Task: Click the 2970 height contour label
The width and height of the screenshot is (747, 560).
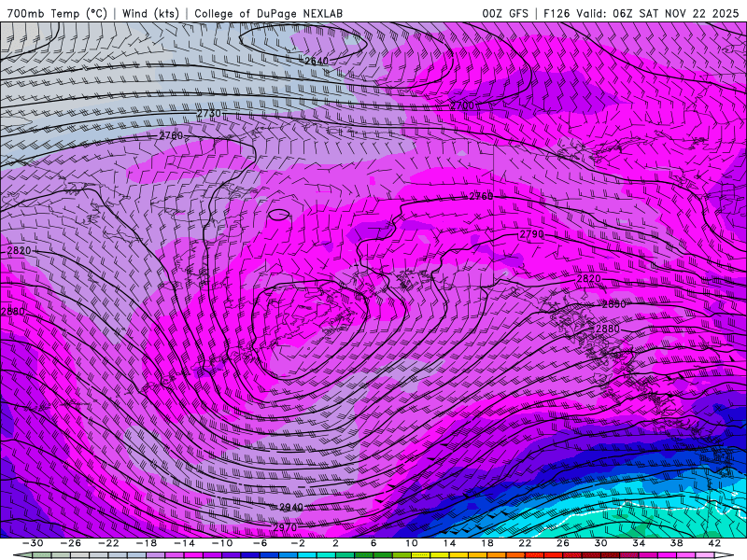Action: [x=285, y=527]
